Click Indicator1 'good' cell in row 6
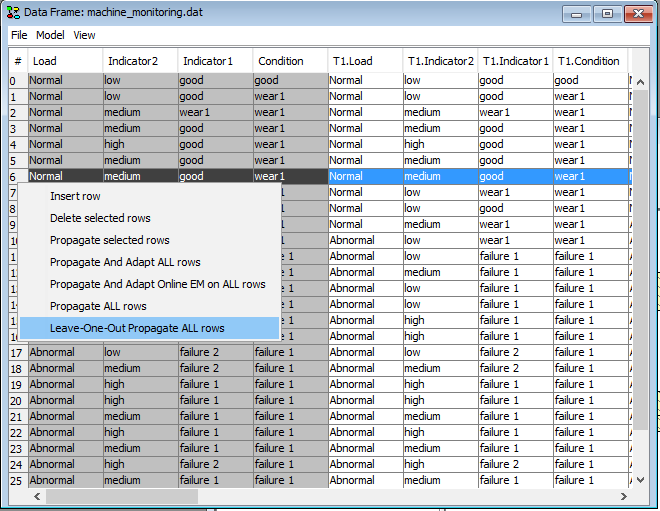Screen dimensions: 660x511 pos(216,176)
